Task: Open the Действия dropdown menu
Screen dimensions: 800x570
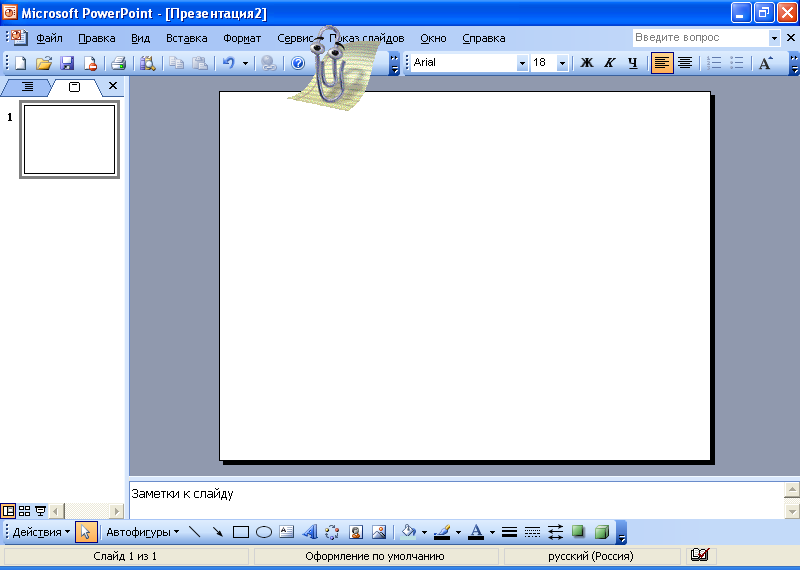Action: [x=41, y=532]
